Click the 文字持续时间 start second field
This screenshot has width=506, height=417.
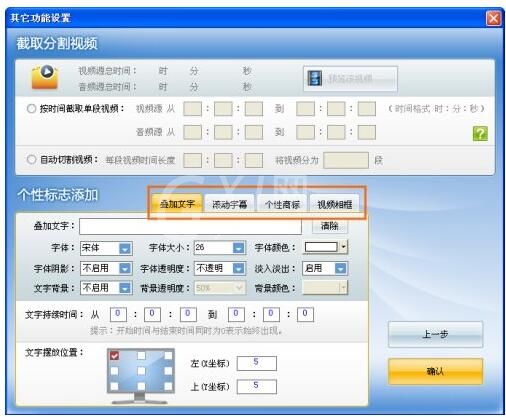coord(188,314)
